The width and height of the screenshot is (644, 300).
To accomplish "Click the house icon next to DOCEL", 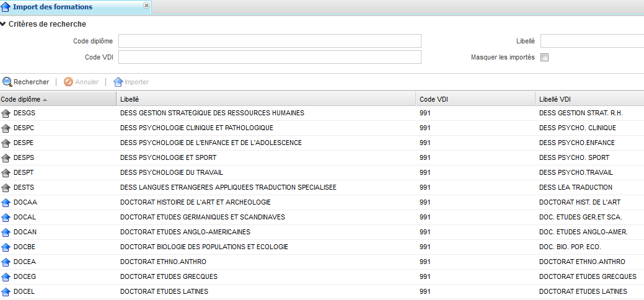I will point(6,292).
